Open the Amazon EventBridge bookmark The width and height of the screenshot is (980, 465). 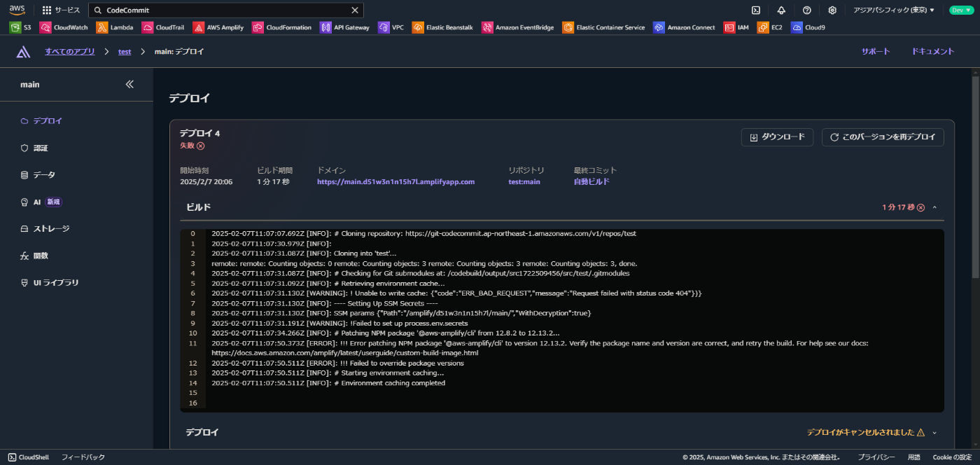point(517,27)
